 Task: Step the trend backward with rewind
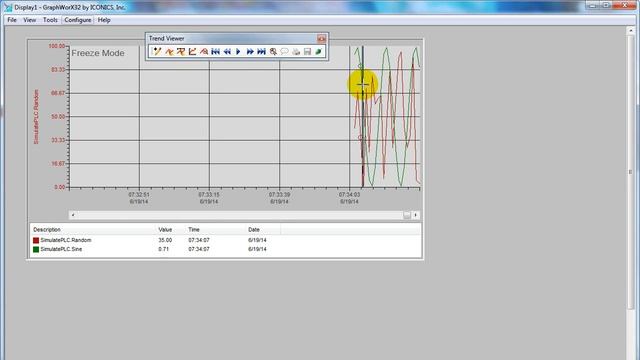(x=227, y=51)
